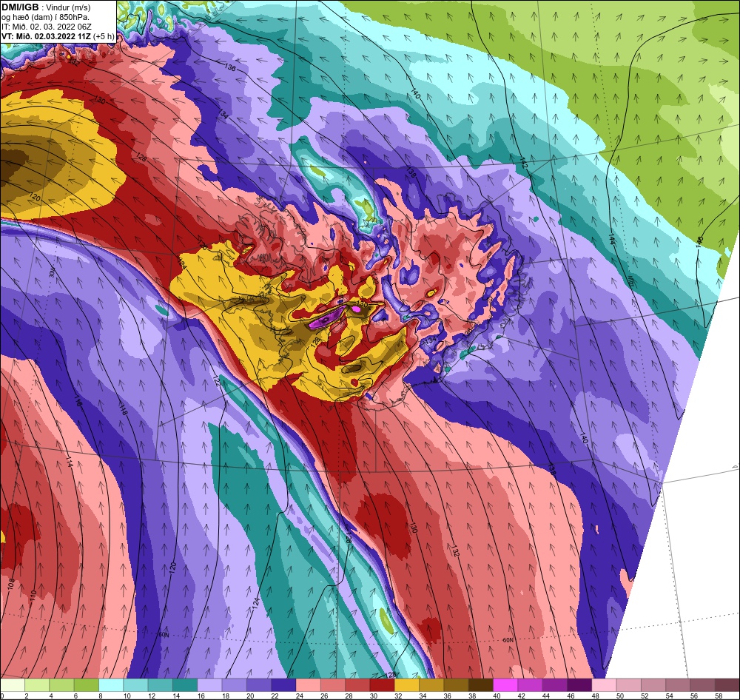Click the '108' contour height label

point(11,585)
